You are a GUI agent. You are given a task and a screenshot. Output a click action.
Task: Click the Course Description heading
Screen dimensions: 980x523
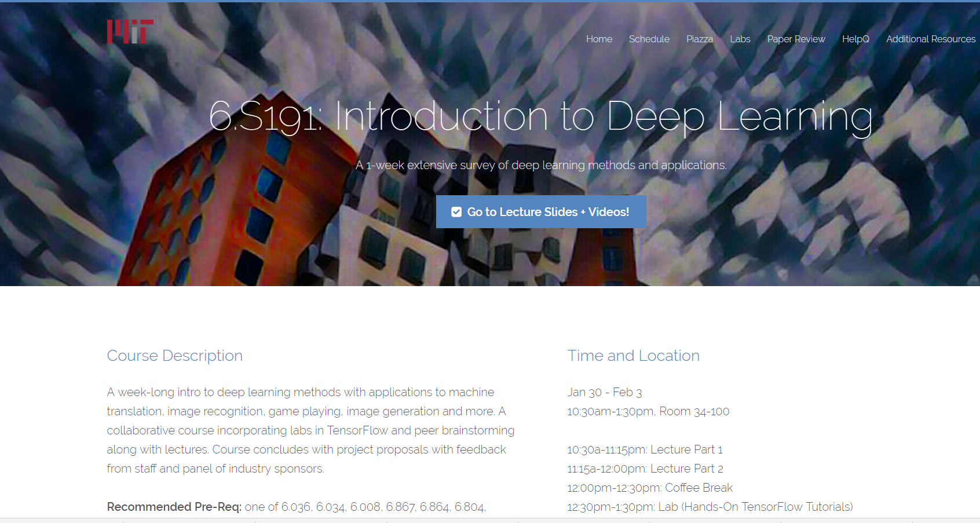[175, 356]
